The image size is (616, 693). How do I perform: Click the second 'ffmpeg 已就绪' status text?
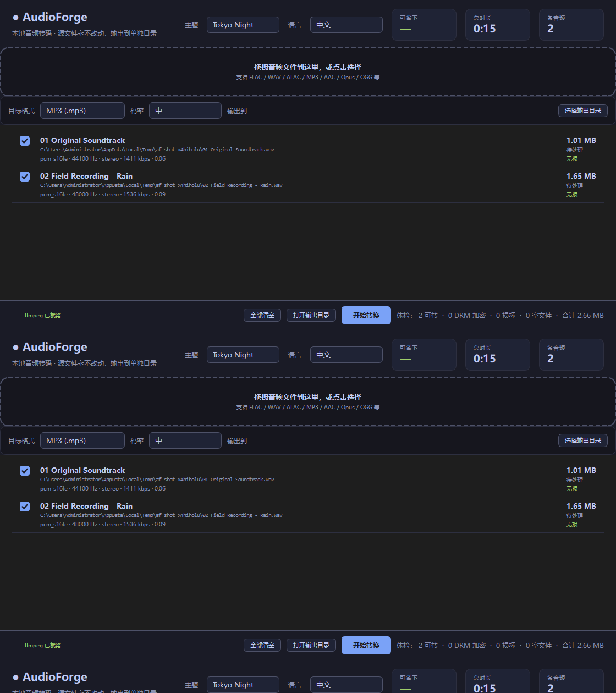(x=43, y=646)
